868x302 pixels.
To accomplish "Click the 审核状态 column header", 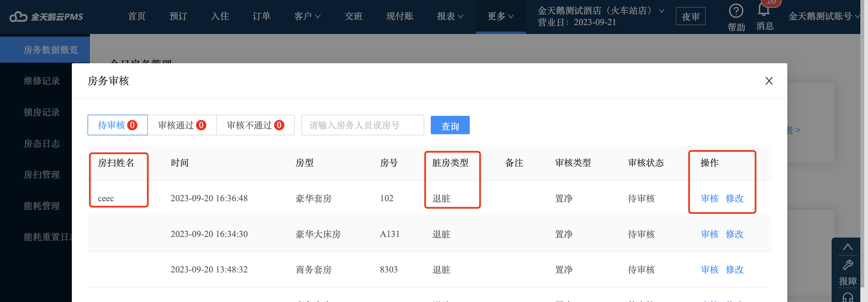I will [646, 163].
